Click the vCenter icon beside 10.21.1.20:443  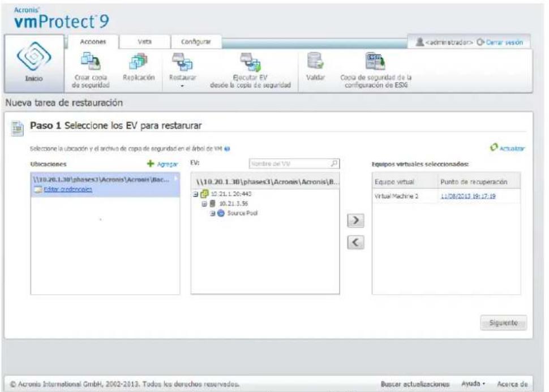click(x=204, y=194)
